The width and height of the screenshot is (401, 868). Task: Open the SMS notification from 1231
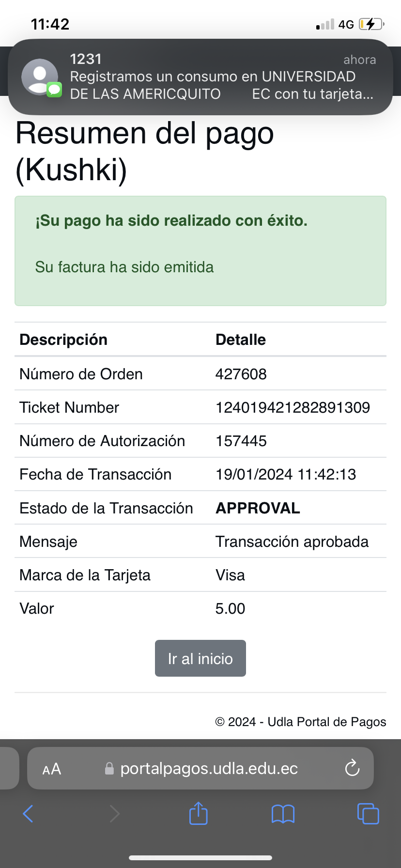click(213, 77)
